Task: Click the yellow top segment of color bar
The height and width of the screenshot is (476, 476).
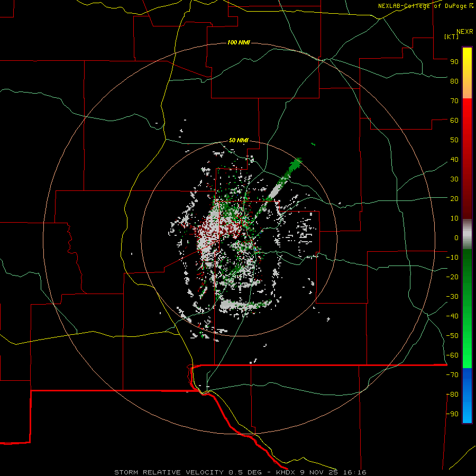Action: [467, 73]
